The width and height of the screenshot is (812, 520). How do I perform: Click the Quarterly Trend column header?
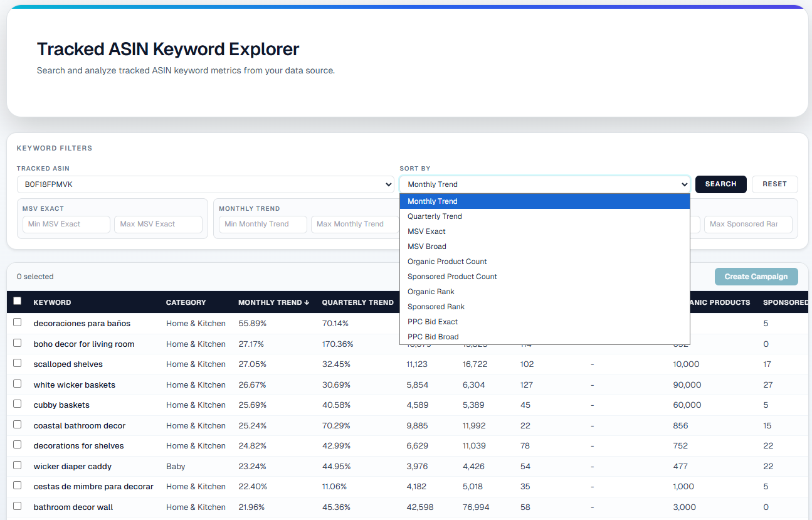pyautogui.click(x=357, y=302)
